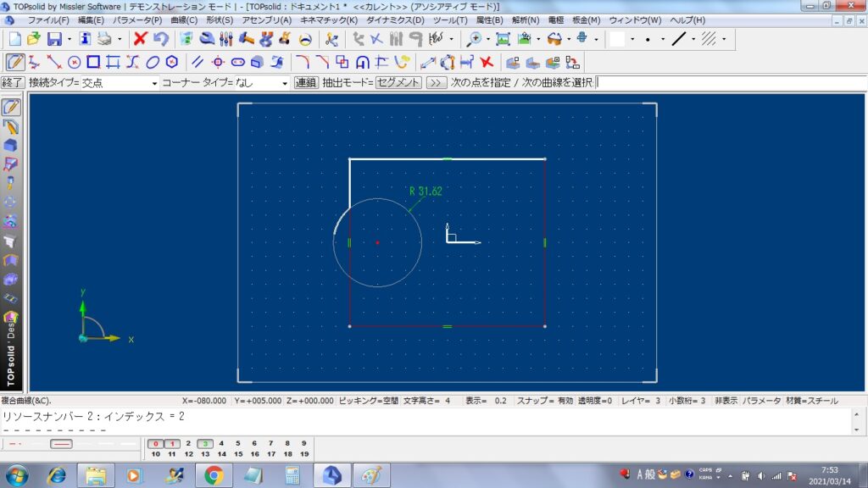Click 材質=スチール in status bar
The height and width of the screenshot is (488, 868).
811,401
